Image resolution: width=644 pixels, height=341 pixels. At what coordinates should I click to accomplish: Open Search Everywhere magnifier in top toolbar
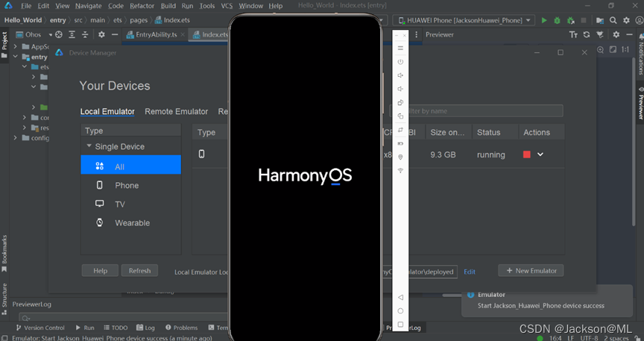click(x=613, y=20)
